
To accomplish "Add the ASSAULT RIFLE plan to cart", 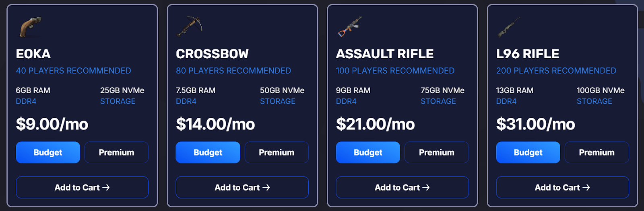I will (402, 187).
